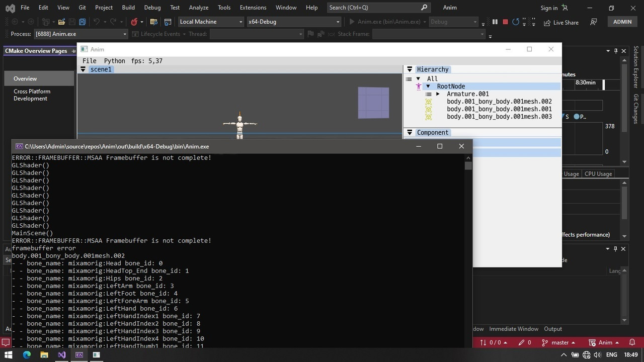Click the Live Share icon

(547, 22)
